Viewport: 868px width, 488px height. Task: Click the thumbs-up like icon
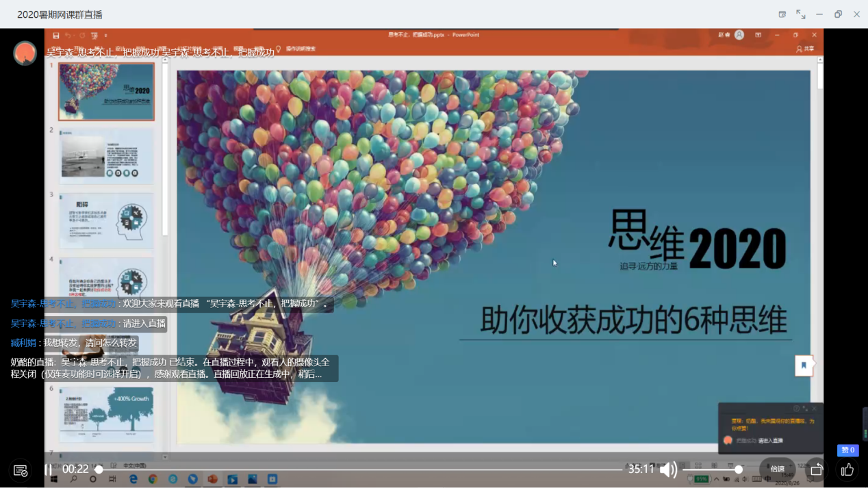click(x=847, y=470)
